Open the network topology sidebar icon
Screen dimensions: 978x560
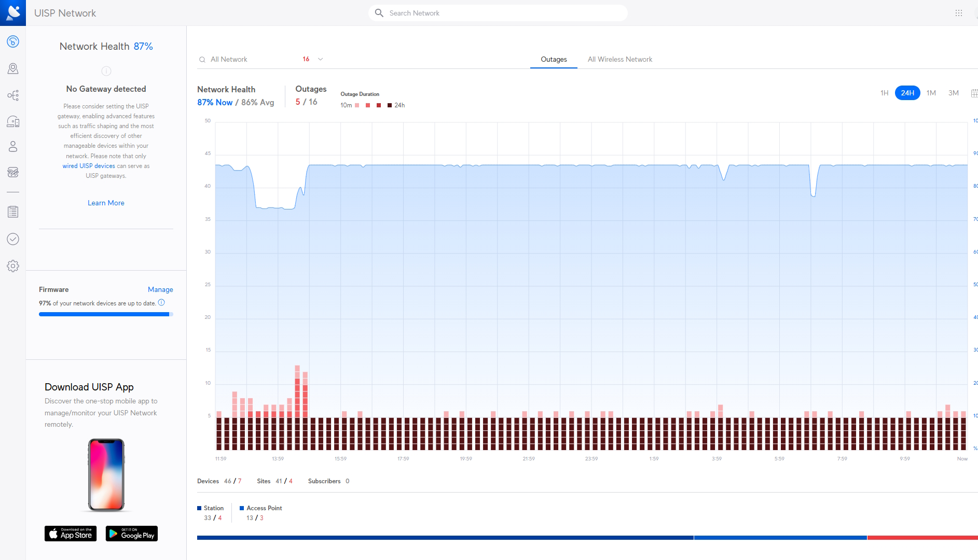point(13,95)
